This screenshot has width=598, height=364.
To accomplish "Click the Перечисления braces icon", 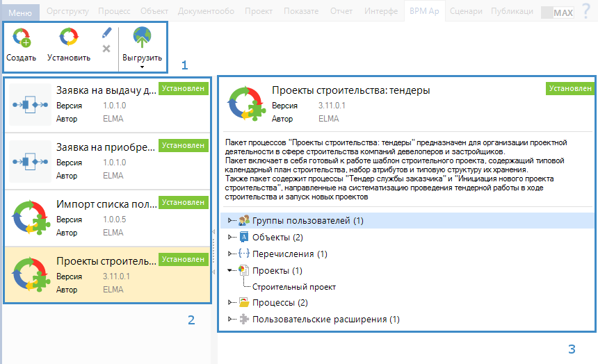I will pyautogui.click(x=243, y=254).
